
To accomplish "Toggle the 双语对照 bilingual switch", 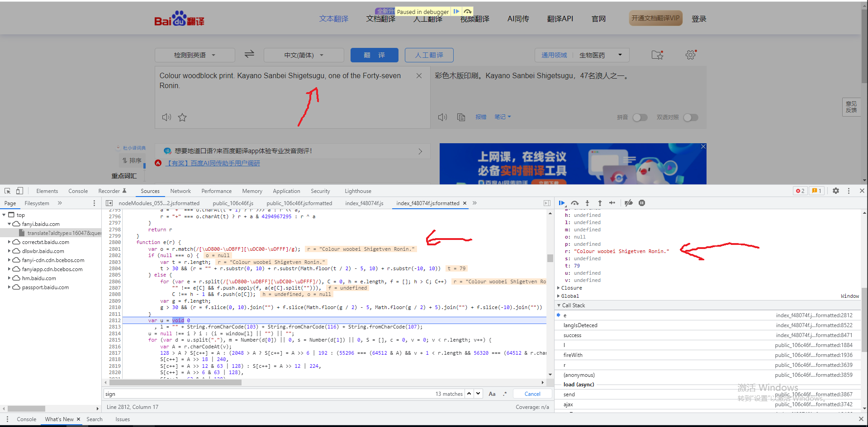I will (691, 117).
